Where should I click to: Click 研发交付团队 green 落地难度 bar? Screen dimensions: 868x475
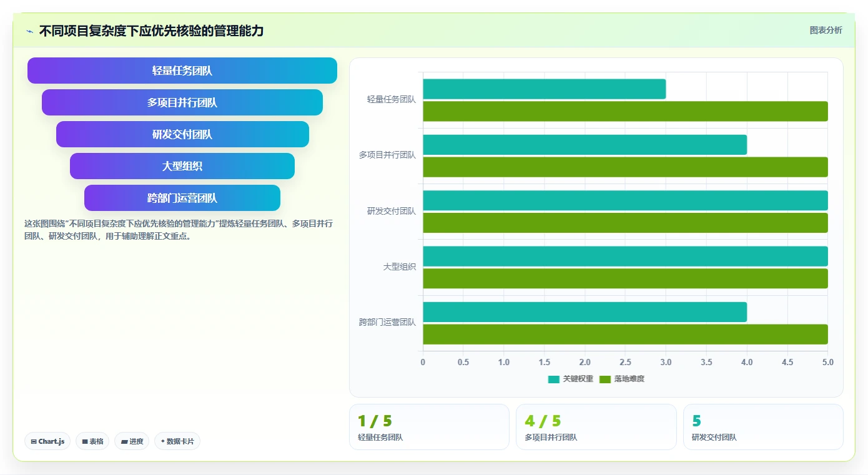(x=625, y=223)
